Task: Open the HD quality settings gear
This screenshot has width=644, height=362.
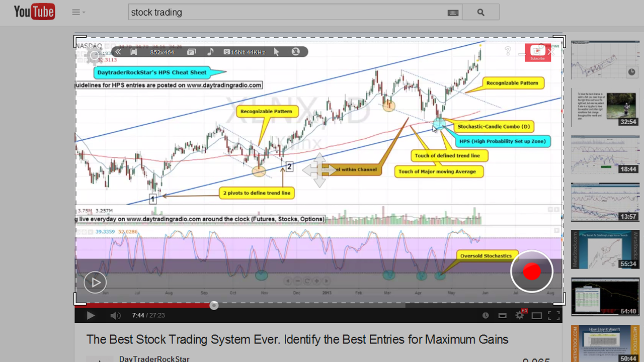Action: (x=520, y=315)
